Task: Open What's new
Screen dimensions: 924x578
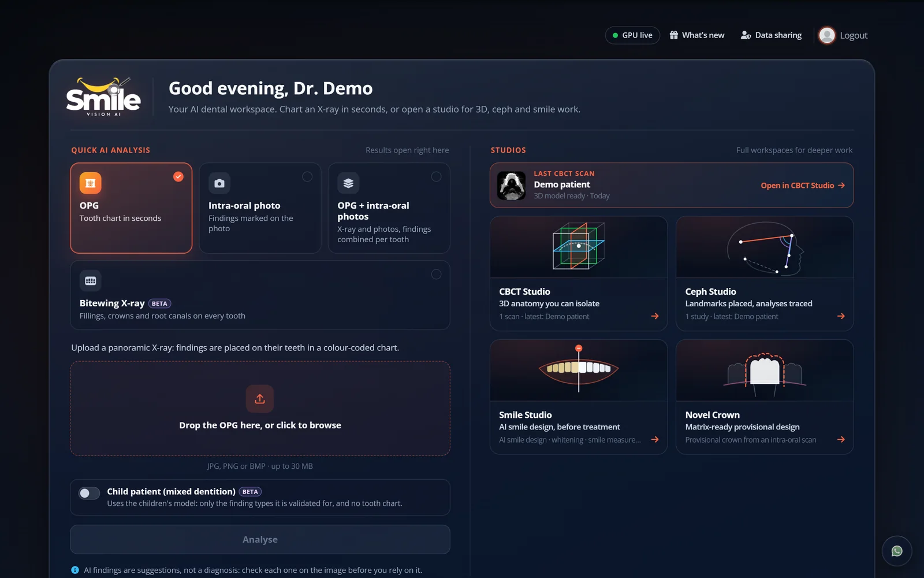Action: pyautogui.click(x=696, y=35)
